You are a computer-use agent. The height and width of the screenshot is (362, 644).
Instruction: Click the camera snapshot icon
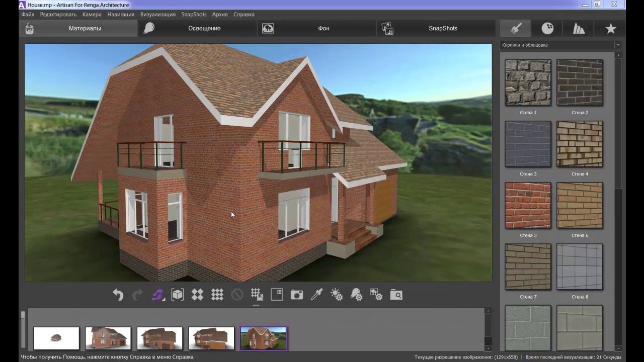pos(297,295)
